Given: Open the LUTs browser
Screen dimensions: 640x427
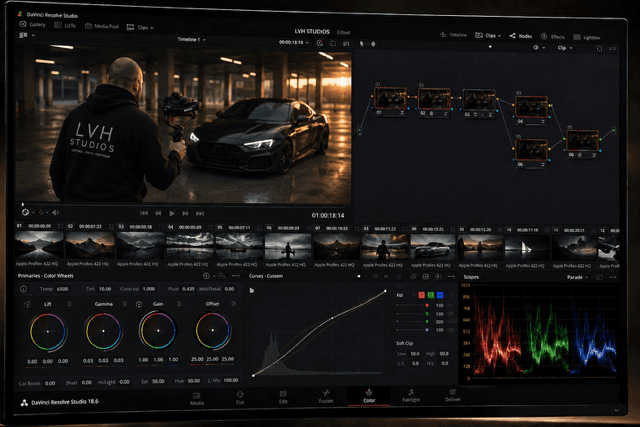Looking at the screenshot, I should [65, 25].
